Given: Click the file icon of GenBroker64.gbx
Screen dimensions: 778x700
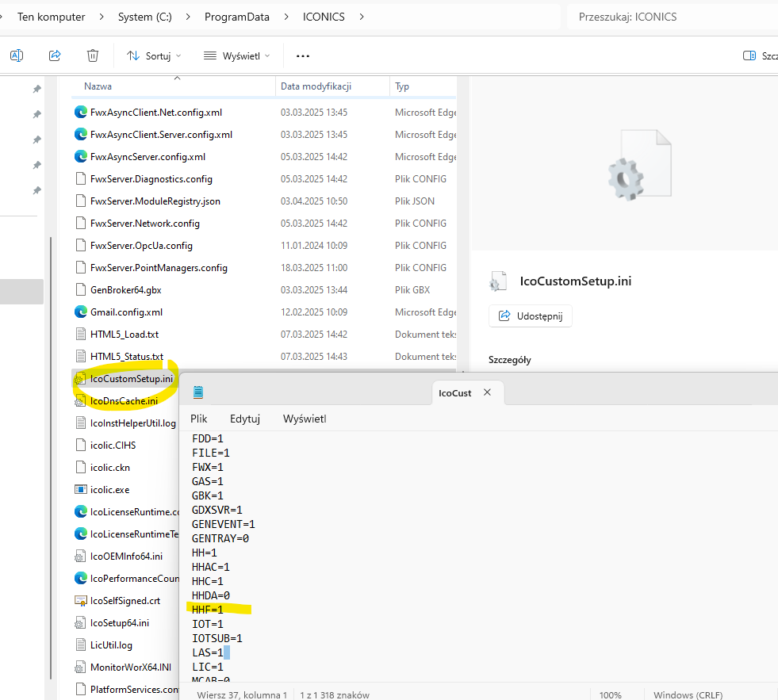Looking at the screenshot, I should [x=80, y=289].
